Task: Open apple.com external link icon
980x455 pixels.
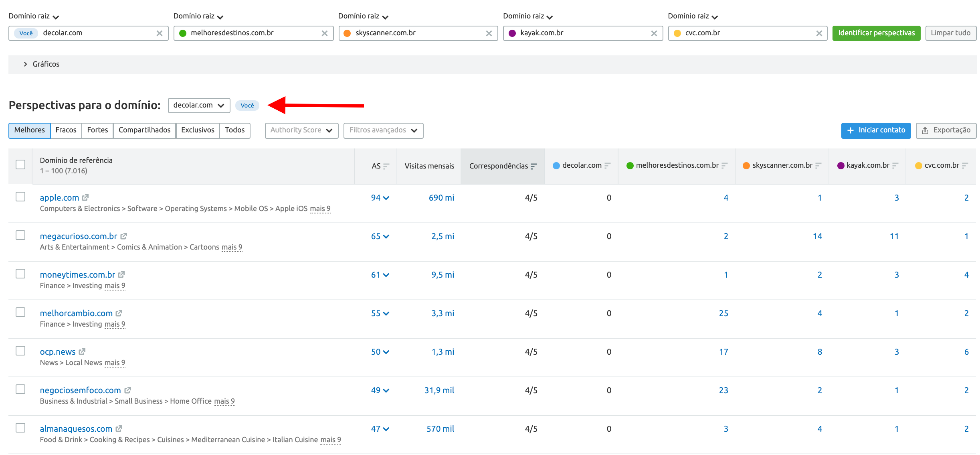Action: click(85, 197)
